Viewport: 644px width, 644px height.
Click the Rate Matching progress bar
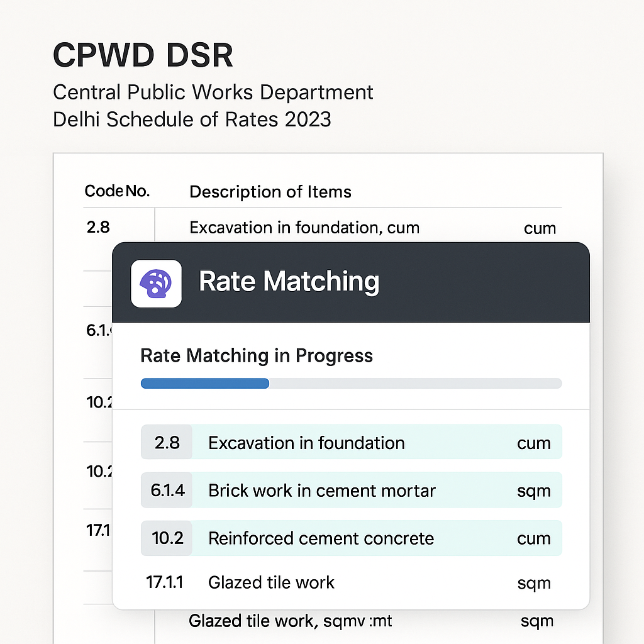[351, 383]
